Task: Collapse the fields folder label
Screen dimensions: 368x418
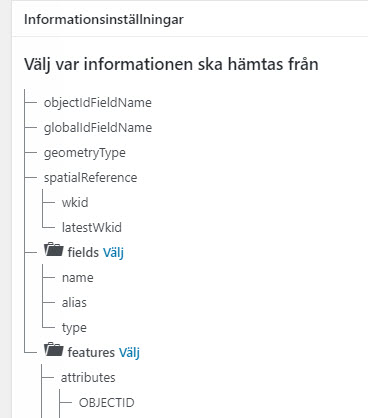Action: point(83,252)
